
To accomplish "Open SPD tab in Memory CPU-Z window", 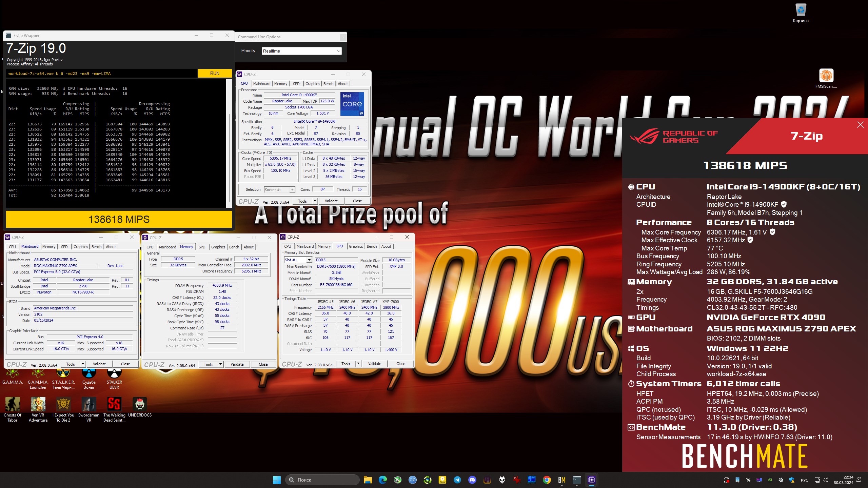I will (x=202, y=247).
